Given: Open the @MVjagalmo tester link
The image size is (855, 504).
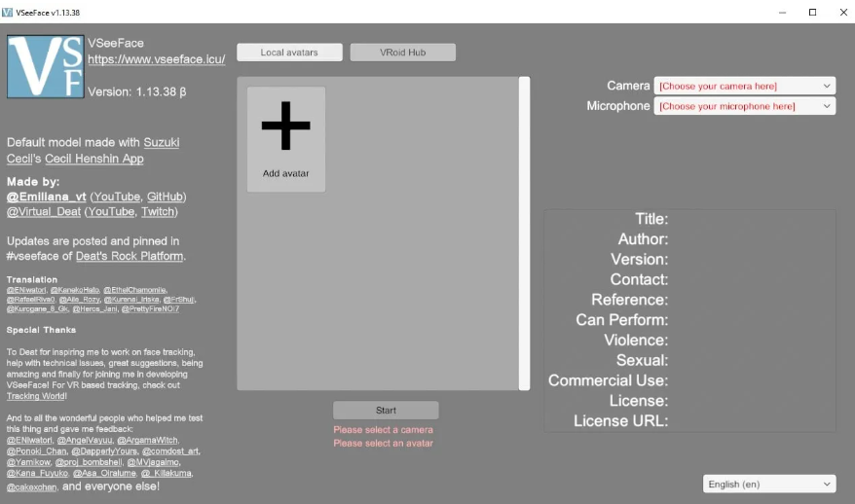Looking at the screenshot, I should point(153,462).
